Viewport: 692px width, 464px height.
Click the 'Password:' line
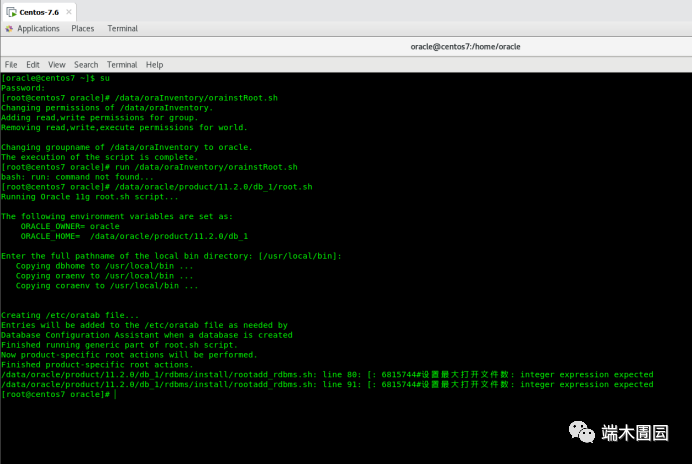pyautogui.click(x=23, y=88)
